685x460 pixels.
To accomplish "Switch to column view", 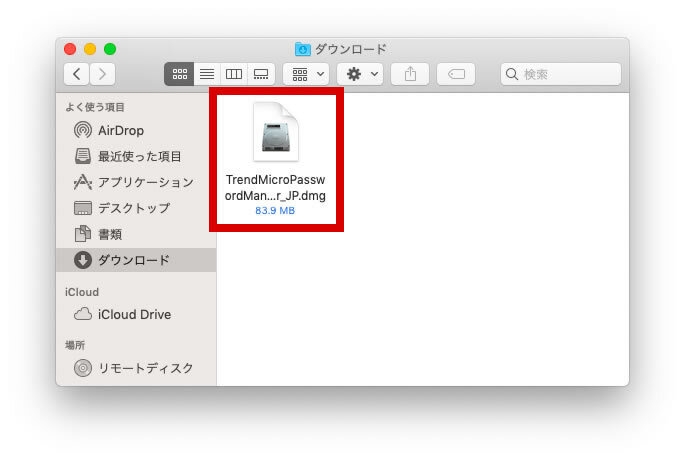I will pyautogui.click(x=234, y=74).
